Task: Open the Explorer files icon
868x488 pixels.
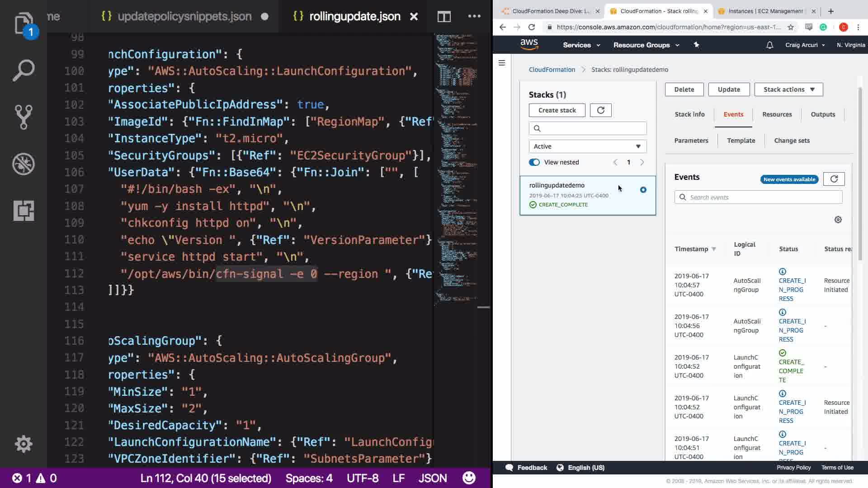Action: click(24, 23)
